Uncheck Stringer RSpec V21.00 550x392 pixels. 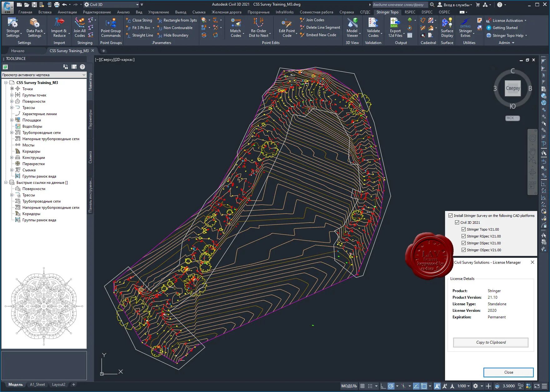click(464, 236)
